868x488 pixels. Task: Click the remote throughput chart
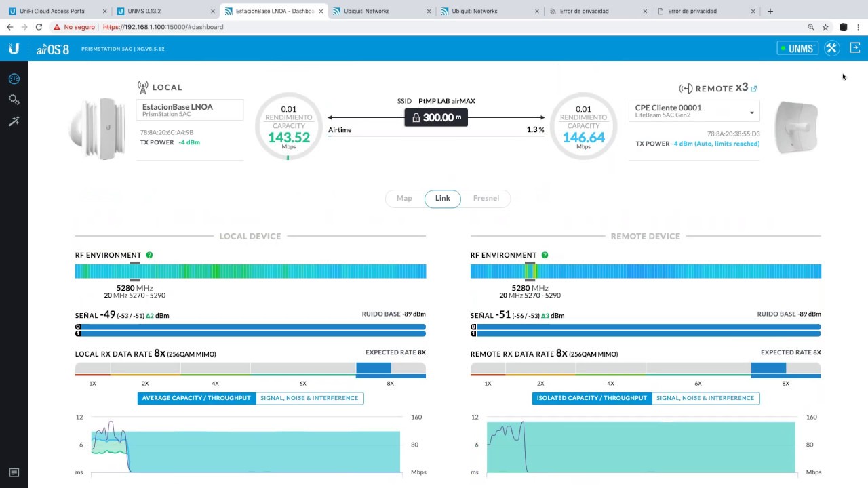(641, 446)
